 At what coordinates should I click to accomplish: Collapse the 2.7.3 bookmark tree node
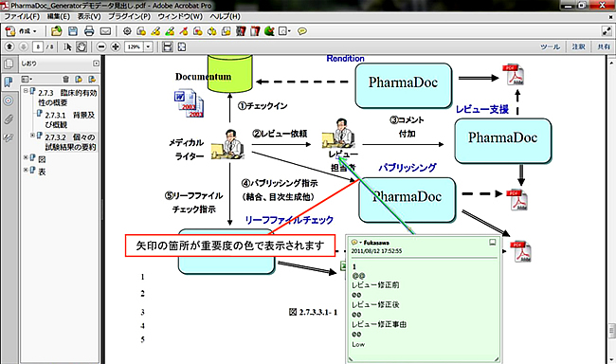[x=26, y=91]
